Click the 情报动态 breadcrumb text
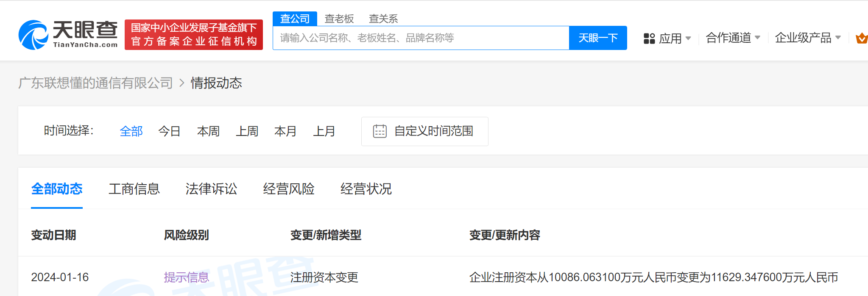Viewport: 868px width, 296px height. tap(216, 83)
